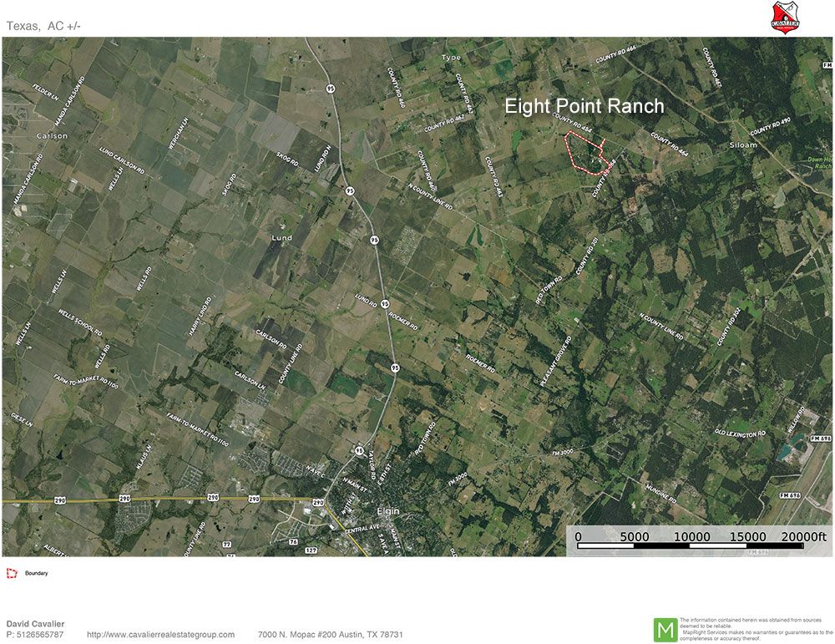Click the Lund community label
The width and height of the screenshot is (835, 644).
tap(282, 238)
